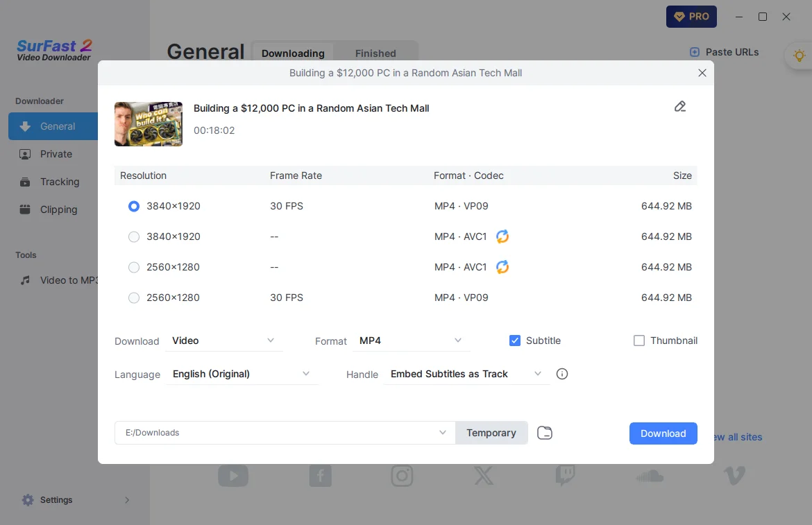Click the Resolution column header
The width and height of the screenshot is (812, 525).
(x=144, y=175)
